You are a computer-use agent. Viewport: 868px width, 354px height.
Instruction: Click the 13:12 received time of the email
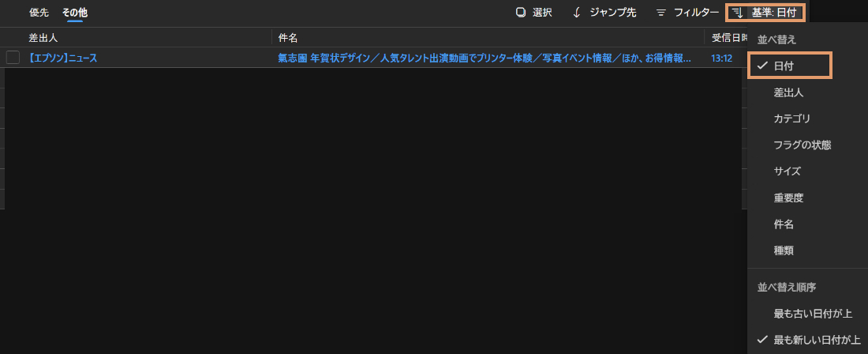click(x=721, y=58)
